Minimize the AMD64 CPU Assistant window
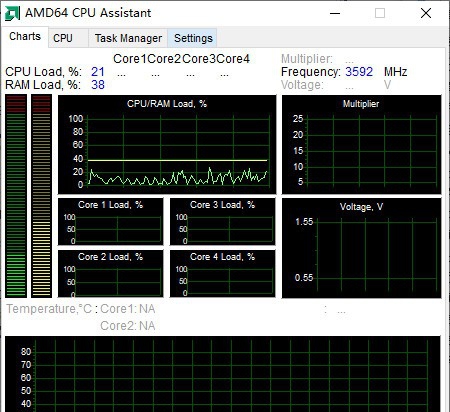This screenshot has width=450, height=412. point(335,13)
